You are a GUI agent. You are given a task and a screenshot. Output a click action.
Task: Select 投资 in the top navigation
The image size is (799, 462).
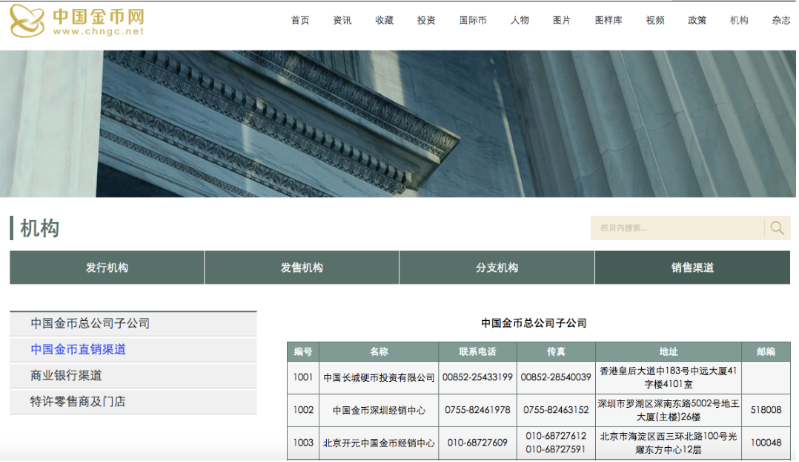(426, 20)
